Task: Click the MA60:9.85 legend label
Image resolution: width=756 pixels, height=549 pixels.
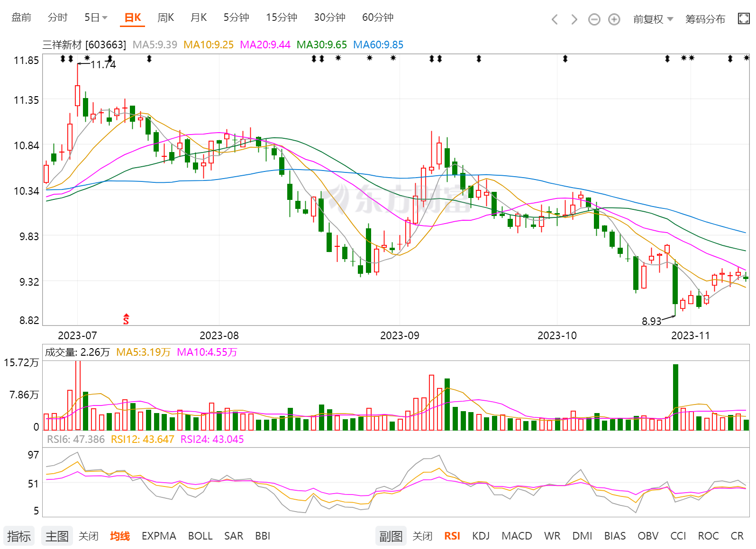Action: 378,45
